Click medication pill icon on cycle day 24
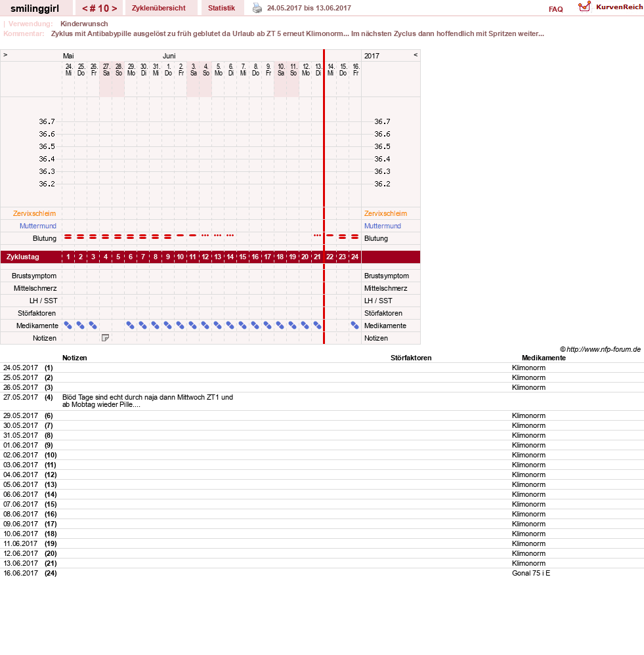Image resolution: width=644 pixels, height=655 pixels. click(354, 326)
